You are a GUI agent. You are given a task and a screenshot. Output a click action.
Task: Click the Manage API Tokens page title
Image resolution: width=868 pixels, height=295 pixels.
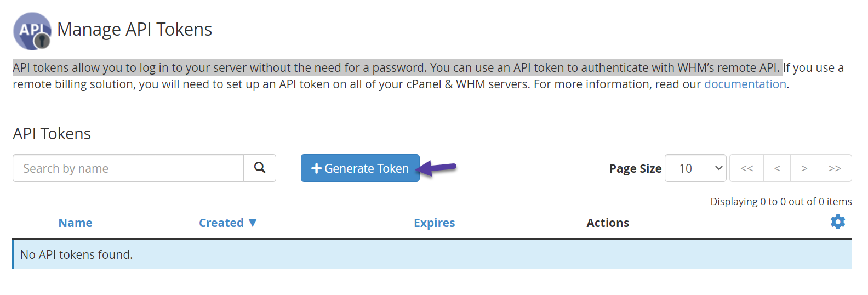point(134,30)
